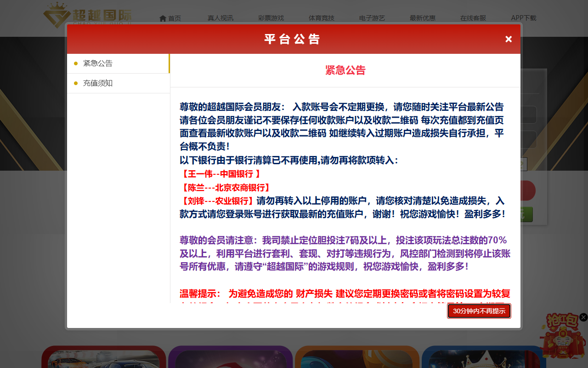Click the red envelope 抢红包 mascot

click(x=563, y=336)
